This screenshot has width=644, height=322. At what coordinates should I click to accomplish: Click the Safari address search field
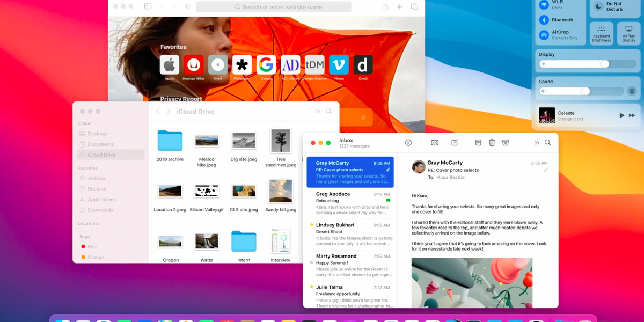[x=274, y=7]
